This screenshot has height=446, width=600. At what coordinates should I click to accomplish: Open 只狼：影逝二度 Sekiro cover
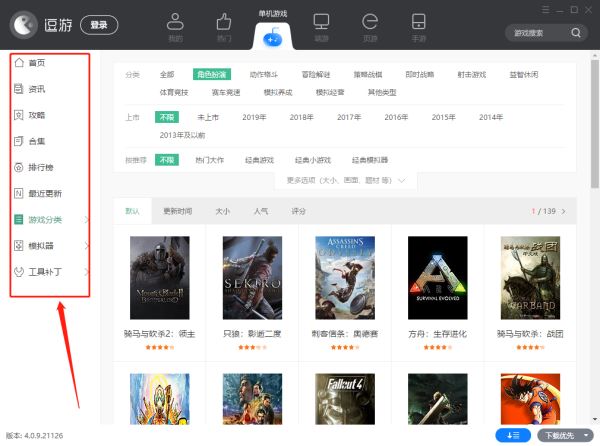coord(253,278)
